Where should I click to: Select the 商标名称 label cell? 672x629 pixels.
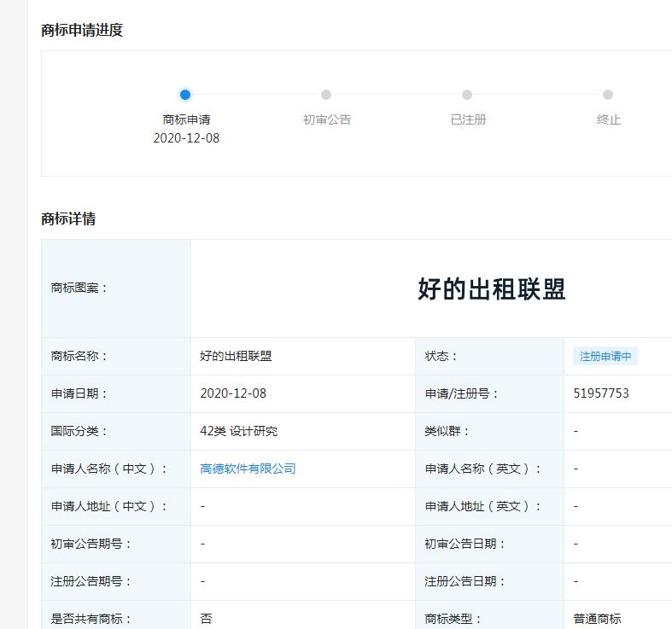click(x=116, y=356)
